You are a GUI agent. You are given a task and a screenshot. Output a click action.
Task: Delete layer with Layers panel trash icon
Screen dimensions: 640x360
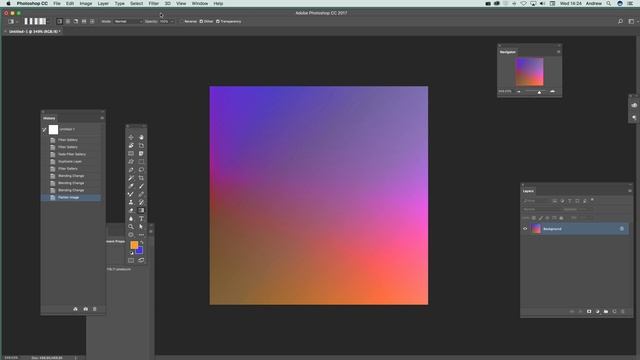622,311
